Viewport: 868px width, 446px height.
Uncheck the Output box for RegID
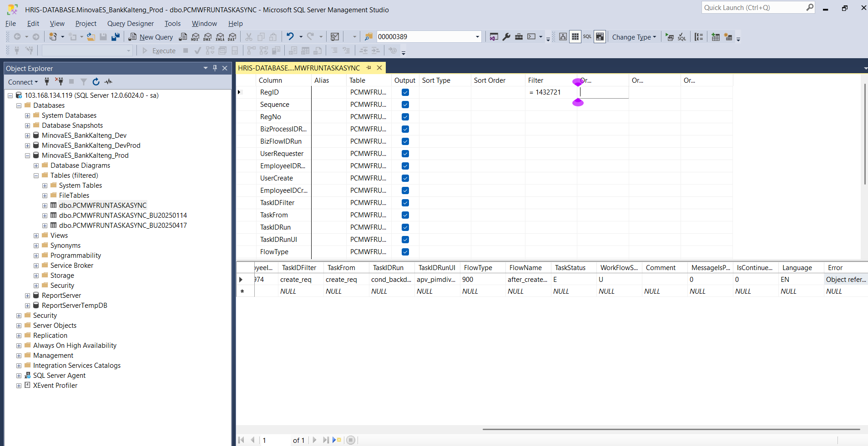(x=405, y=92)
